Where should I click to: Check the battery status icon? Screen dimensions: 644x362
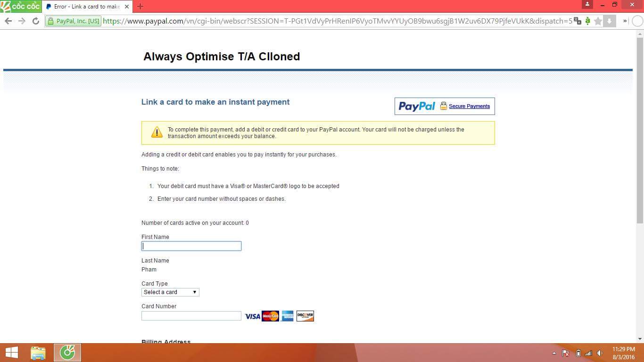578,353
